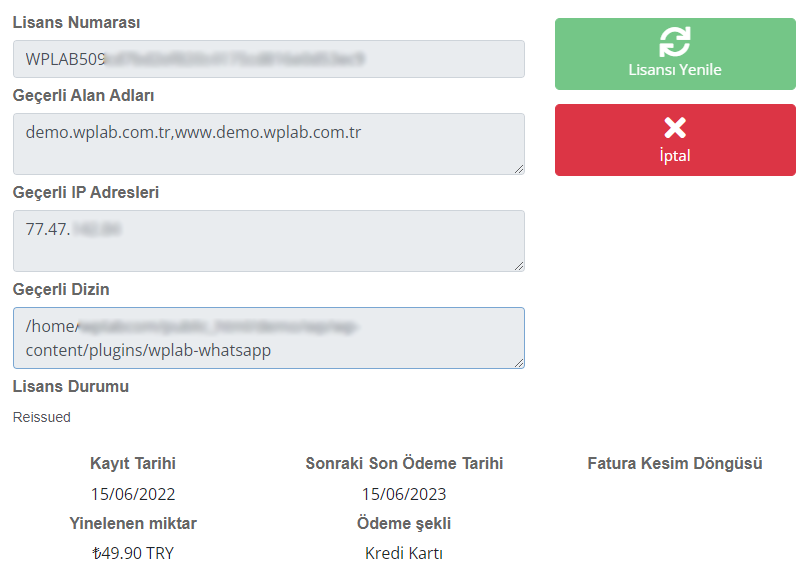Screen dimensions: 803x586
Task: Focus the Geçerli Dizin textarea
Action: (269, 338)
